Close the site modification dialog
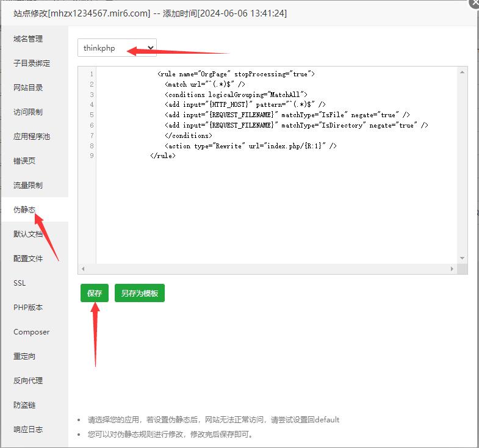This screenshot has height=448, width=479. (x=474, y=2)
